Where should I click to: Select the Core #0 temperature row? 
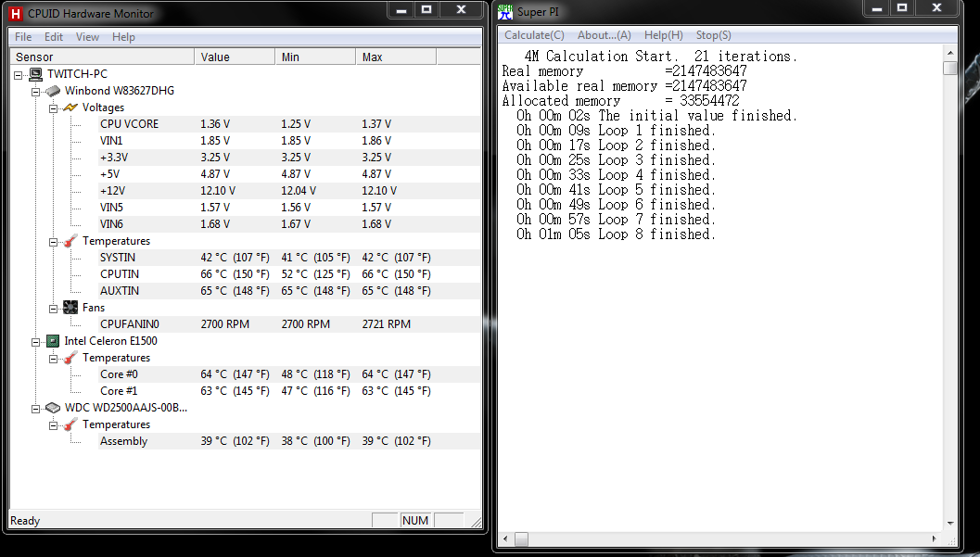tap(289, 374)
